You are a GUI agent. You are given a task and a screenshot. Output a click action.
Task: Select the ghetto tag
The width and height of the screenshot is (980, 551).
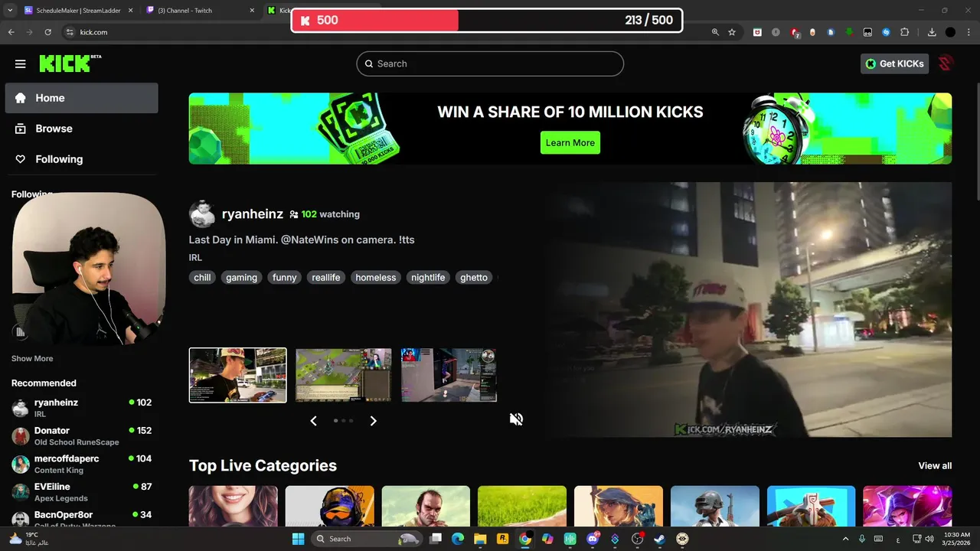474,278
